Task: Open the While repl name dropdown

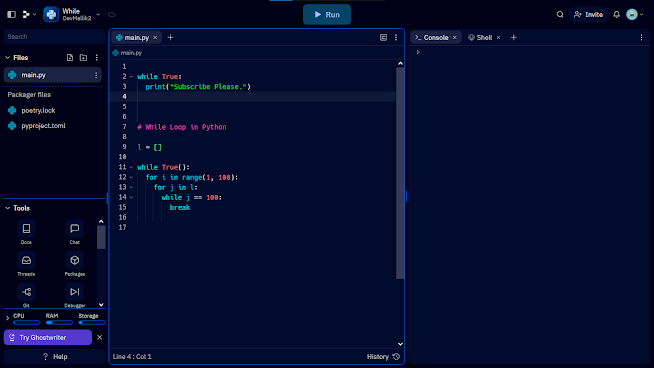Action: click(x=98, y=15)
